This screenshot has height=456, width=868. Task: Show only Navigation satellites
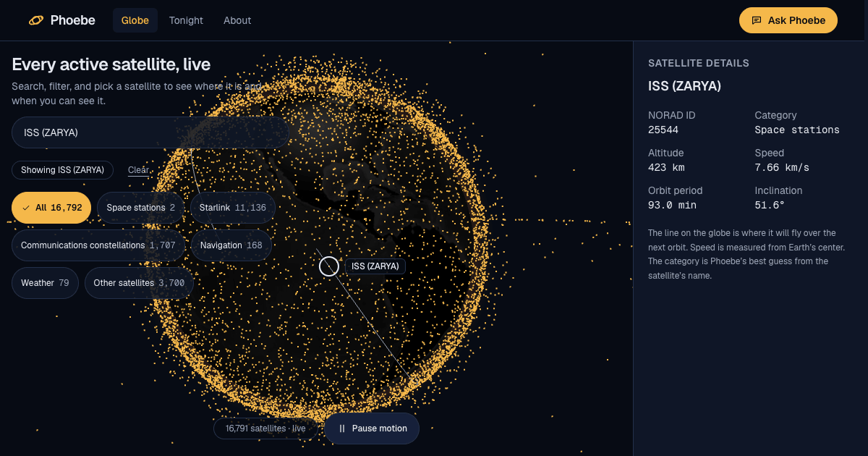pos(231,245)
